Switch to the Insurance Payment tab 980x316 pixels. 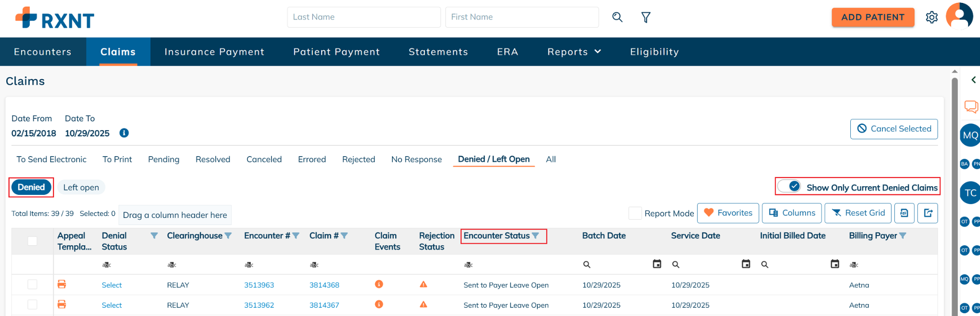[214, 52]
